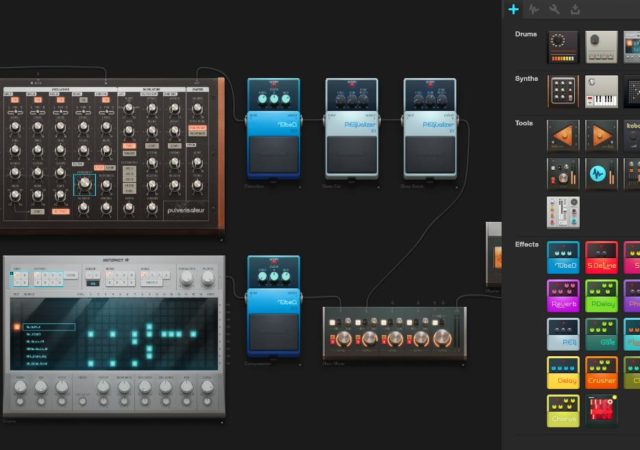
Task: Click the middle knob on top TubeD pedal
Action: [274, 99]
